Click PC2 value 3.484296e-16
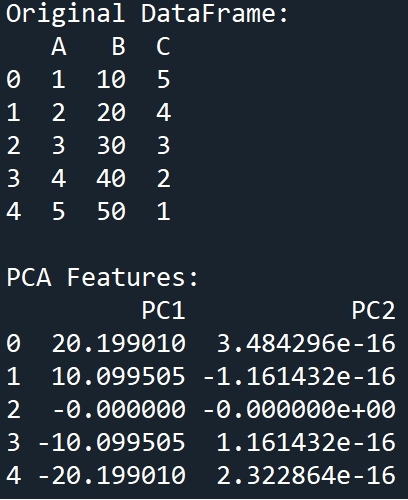The height and width of the screenshot is (500, 408). coord(306,343)
